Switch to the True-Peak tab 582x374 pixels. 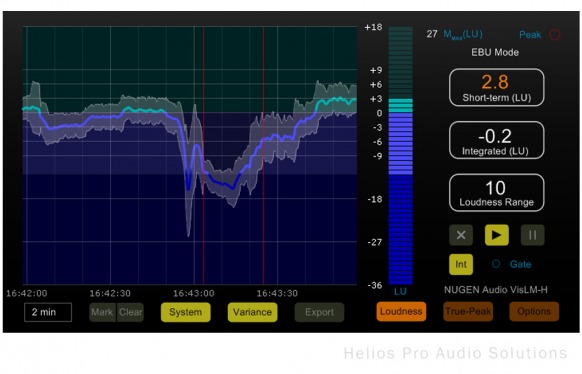pos(468,311)
